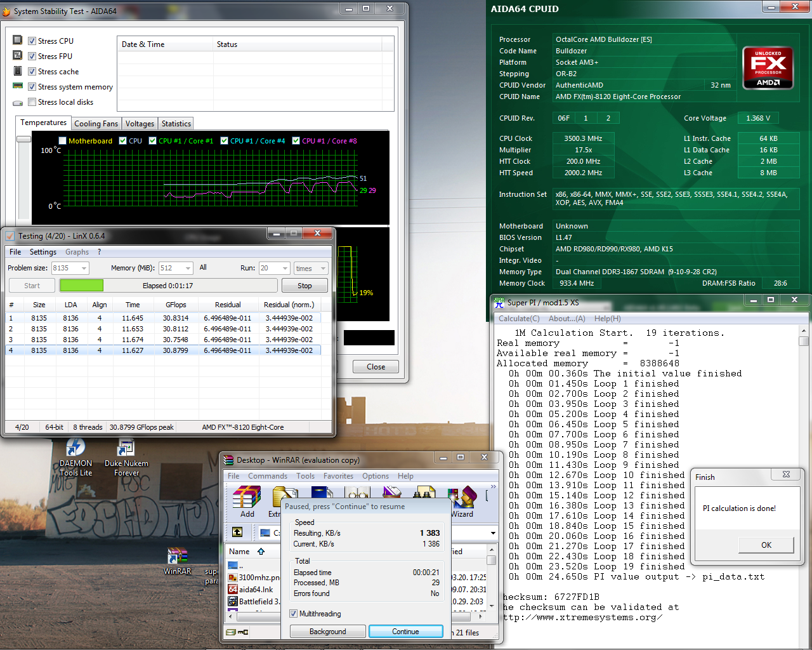The width and height of the screenshot is (812, 650).
Task: Click the WinRAR Wizard icon
Action: click(462, 498)
